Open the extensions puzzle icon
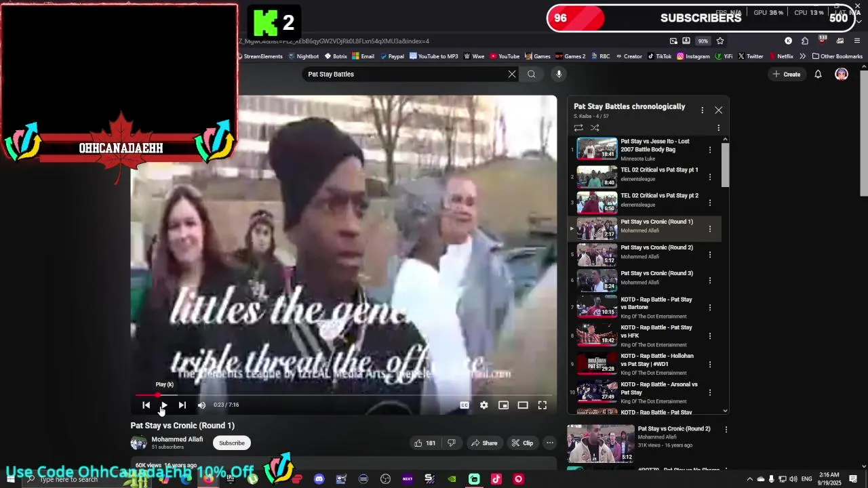The width and height of the screenshot is (868, 488). (804, 41)
